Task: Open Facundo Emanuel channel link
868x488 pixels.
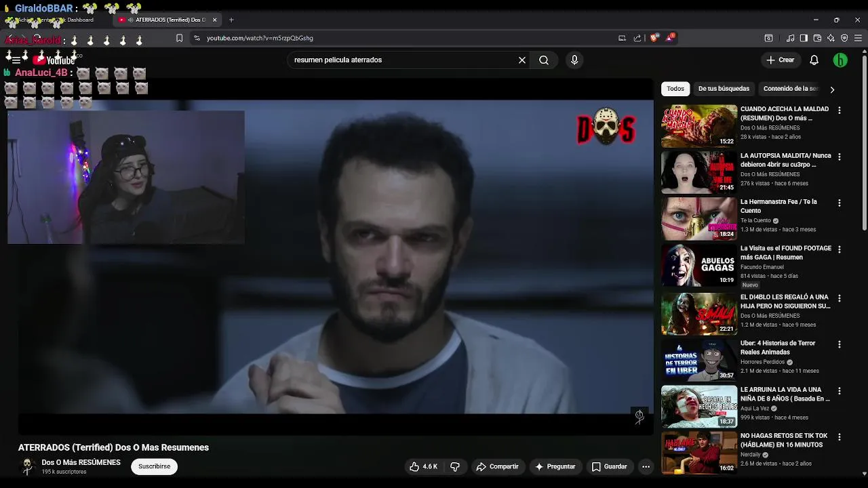Action: point(762,267)
